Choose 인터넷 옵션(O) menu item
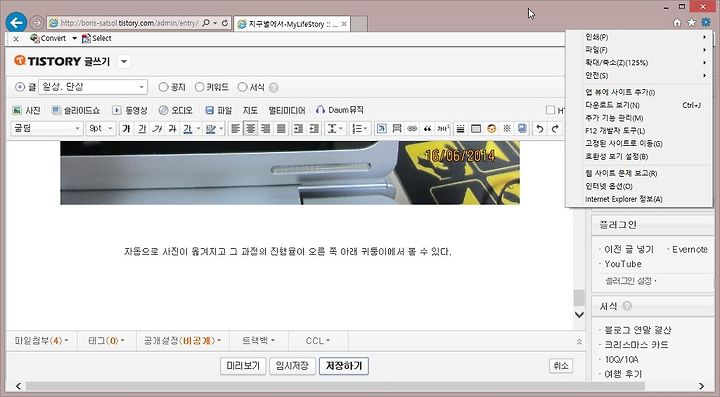This screenshot has height=397, width=720. pos(639,186)
